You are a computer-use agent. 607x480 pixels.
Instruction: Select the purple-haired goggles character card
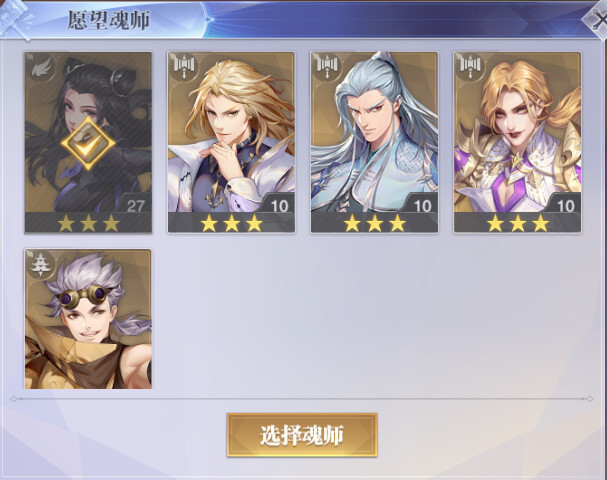coord(88,319)
